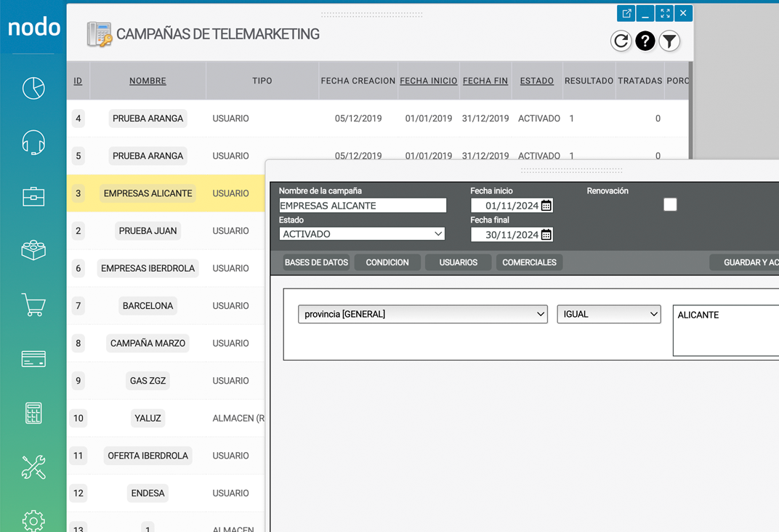This screenshot has height=532, width=779.
Task: Click the FECHA CREACION column header
Action: pos(358,81)
